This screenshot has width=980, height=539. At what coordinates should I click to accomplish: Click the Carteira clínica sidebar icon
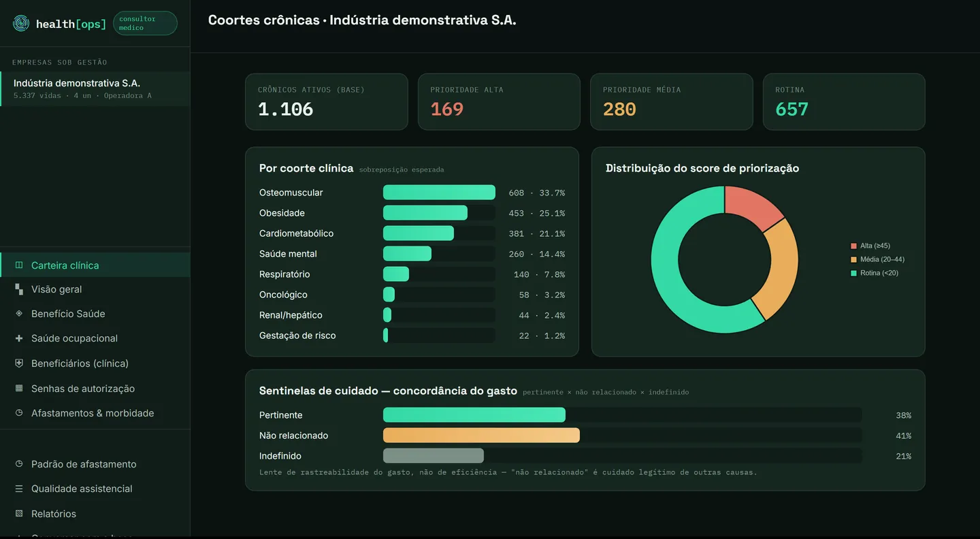(19, 265)
